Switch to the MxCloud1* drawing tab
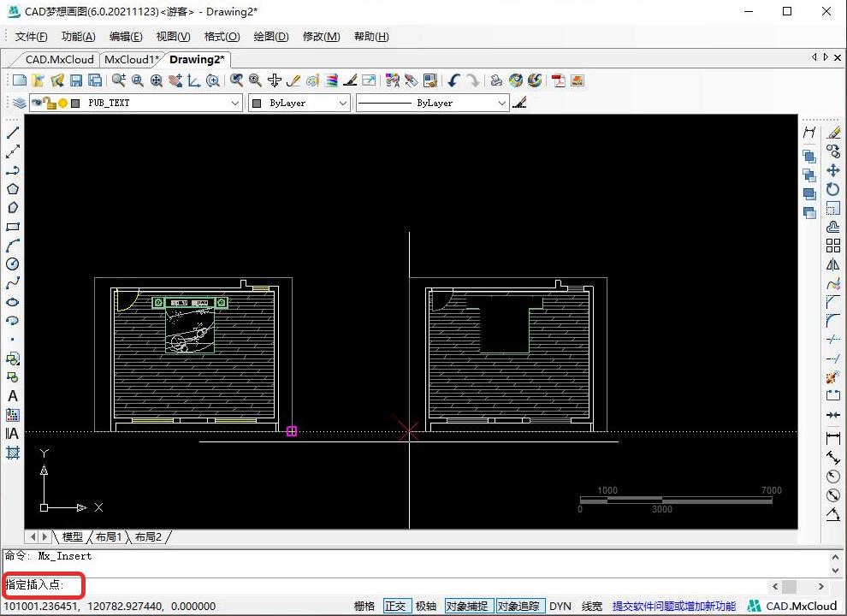This screenshot has height=616, width=847. click(x=131, y=60)
